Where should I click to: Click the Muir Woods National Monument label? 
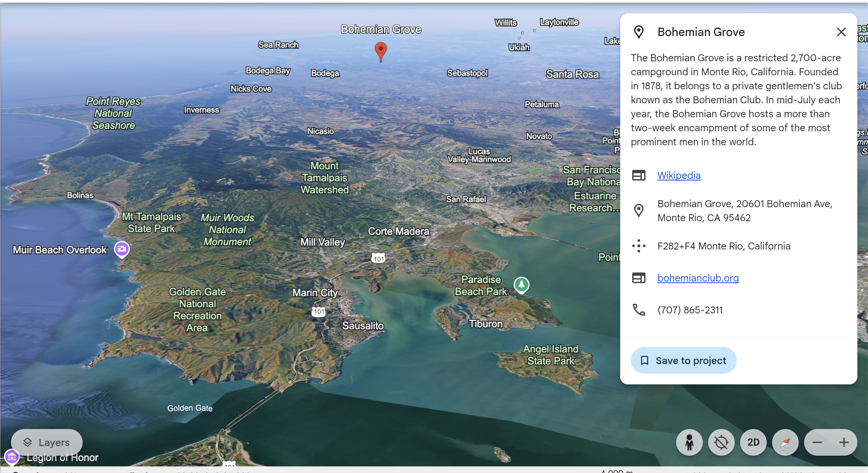(x=227, y=230)
